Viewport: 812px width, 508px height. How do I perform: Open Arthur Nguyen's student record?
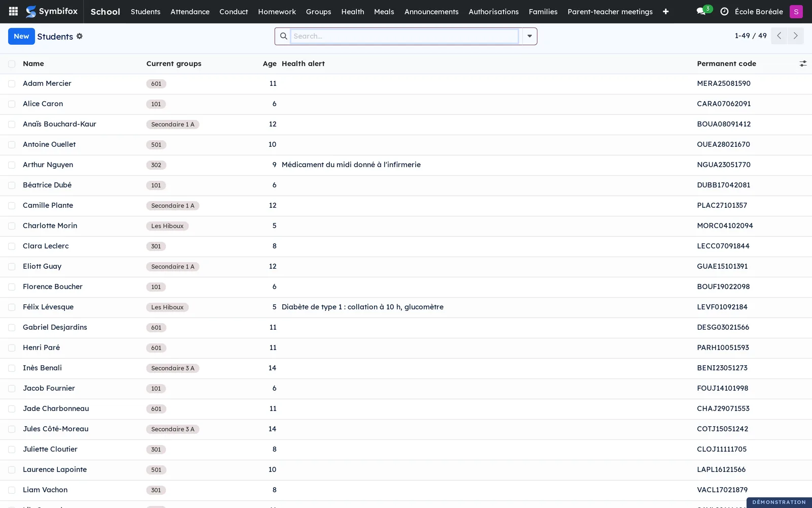[x=48, y=165]
